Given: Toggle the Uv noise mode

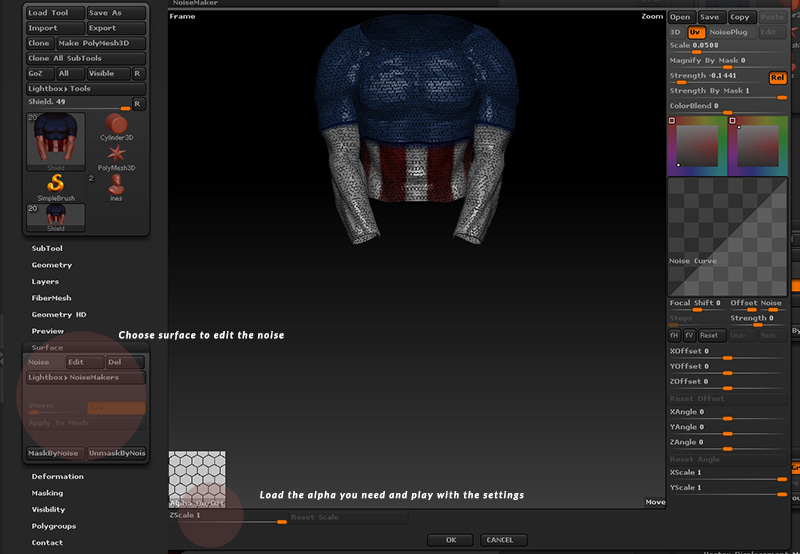Looking at the screenshot, I should click(696, 32).
